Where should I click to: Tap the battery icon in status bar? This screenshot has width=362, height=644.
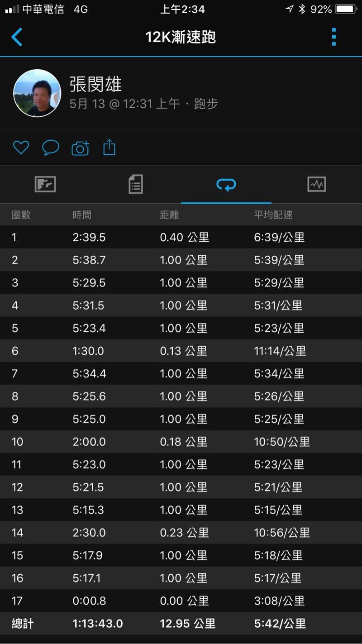tap(347, 9)
